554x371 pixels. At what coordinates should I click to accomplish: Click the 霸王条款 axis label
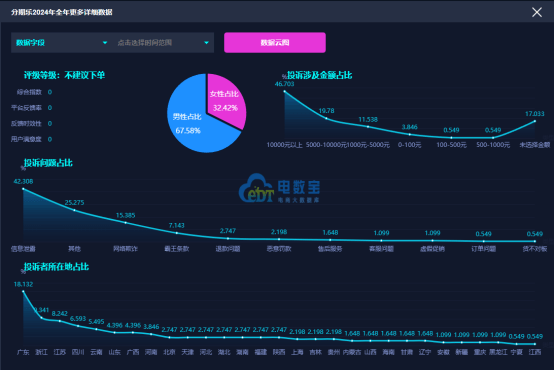[x=177, y=249]
